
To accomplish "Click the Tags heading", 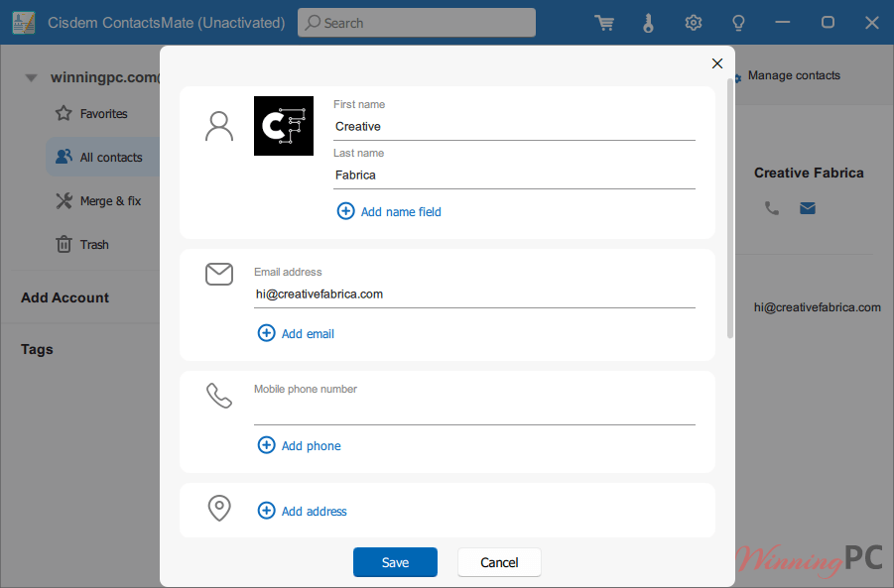I will point(37,349).
